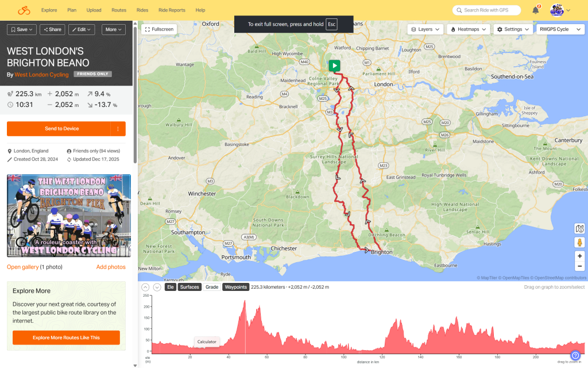Open the notifications bell
Viewport: 588px width, 368px height.
click(x=535, y=10)
